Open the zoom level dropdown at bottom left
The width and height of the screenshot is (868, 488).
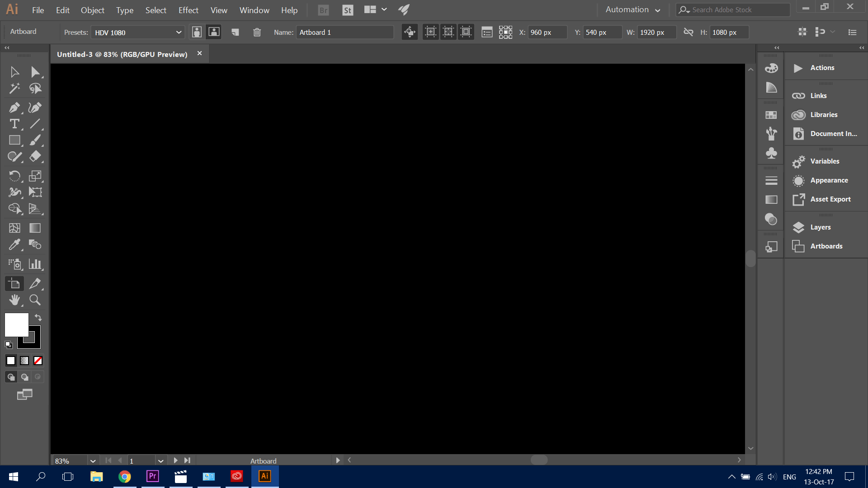pyautogui.click(x=93, y=460)
